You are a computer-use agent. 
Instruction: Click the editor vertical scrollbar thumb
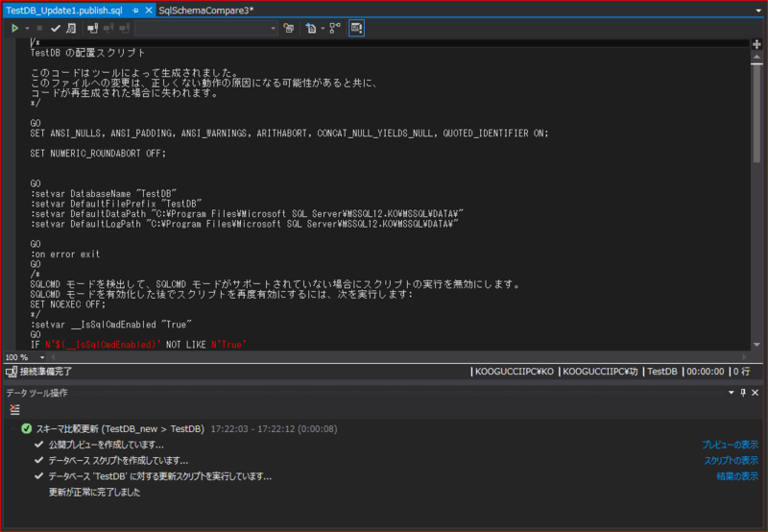click(x=756, y=112)
